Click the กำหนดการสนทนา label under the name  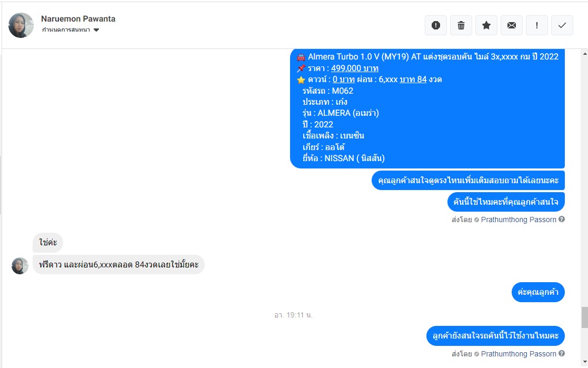tap(66, 30)
